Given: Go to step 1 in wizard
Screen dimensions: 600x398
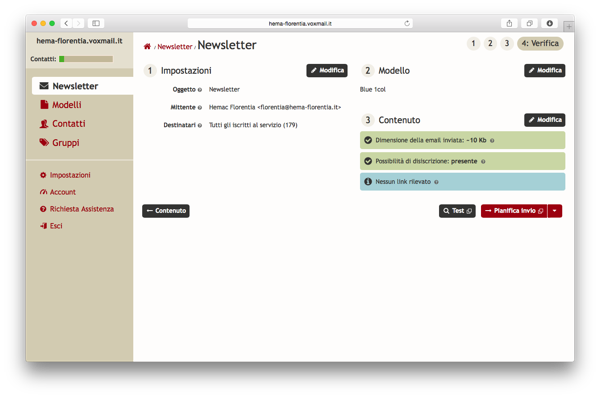Looking at the screenshot, I should (473, 43).
